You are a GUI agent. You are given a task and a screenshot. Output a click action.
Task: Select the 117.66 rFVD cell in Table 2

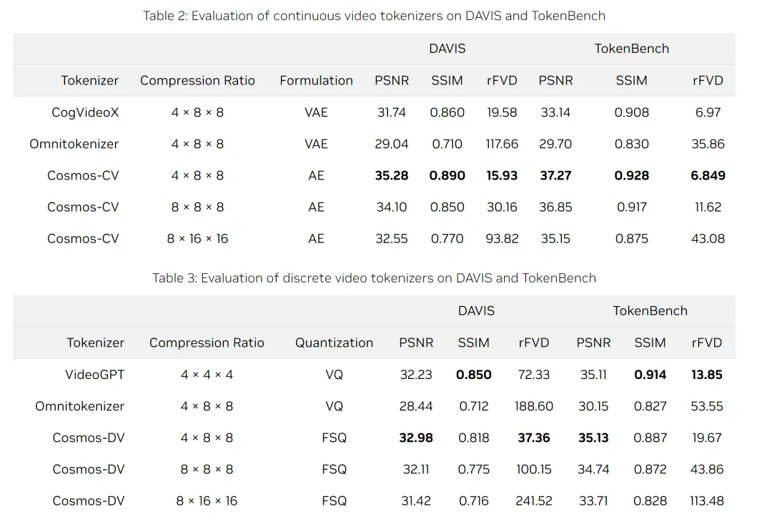click(502, 144)
